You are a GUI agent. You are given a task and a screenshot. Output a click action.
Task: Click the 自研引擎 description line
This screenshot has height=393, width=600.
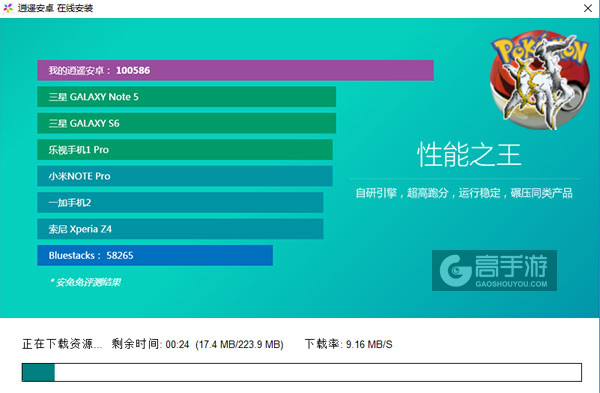click(x=464, y=193)
